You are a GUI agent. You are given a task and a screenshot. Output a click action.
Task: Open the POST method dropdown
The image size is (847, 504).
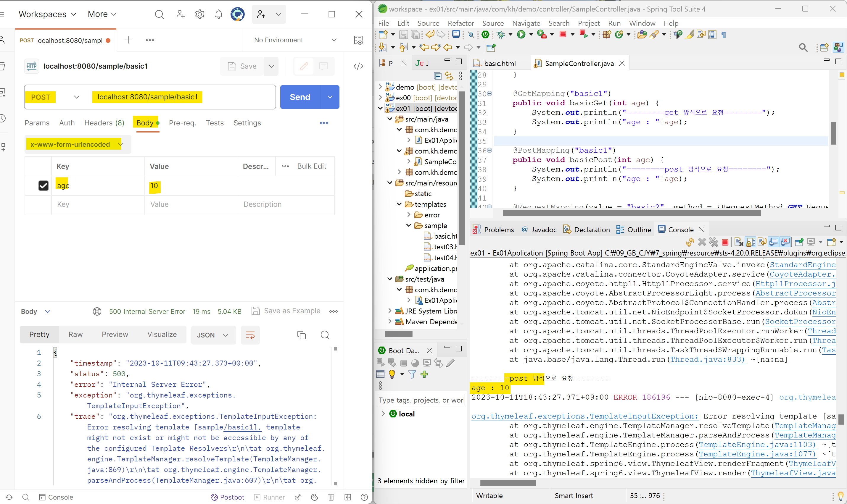(76, 97)
